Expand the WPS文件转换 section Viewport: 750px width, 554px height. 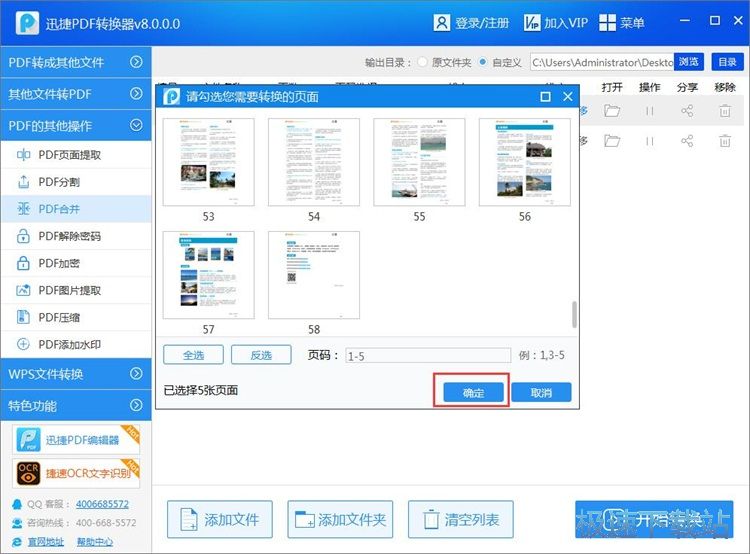76,374
